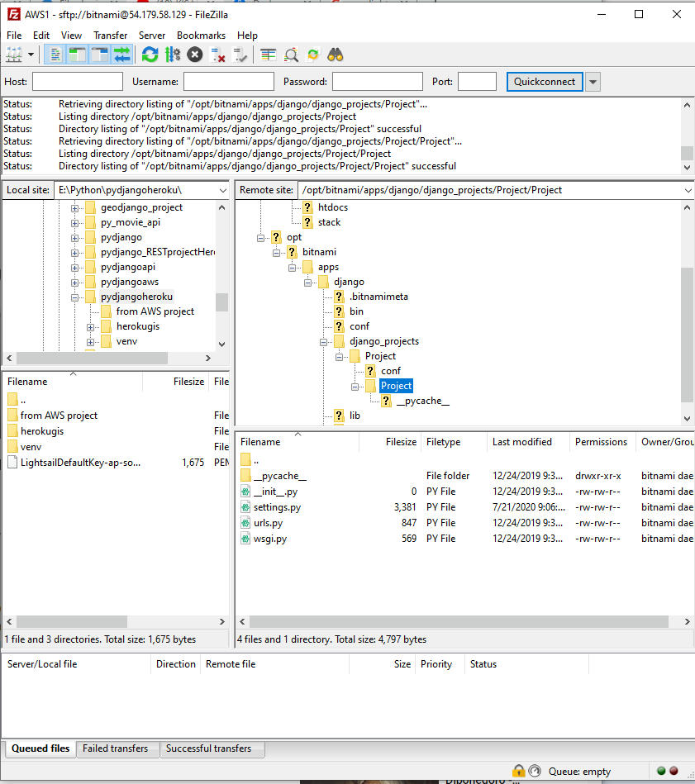This screenshot has height=784, width=695.
Task: Click the remote file list horizontal scrollbar
Action: (459, 621)
